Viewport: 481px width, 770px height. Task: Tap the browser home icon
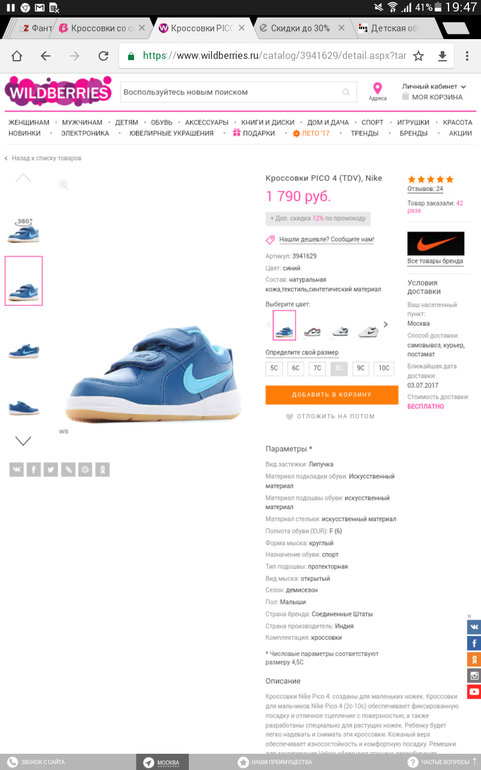[x=17, y=56]
